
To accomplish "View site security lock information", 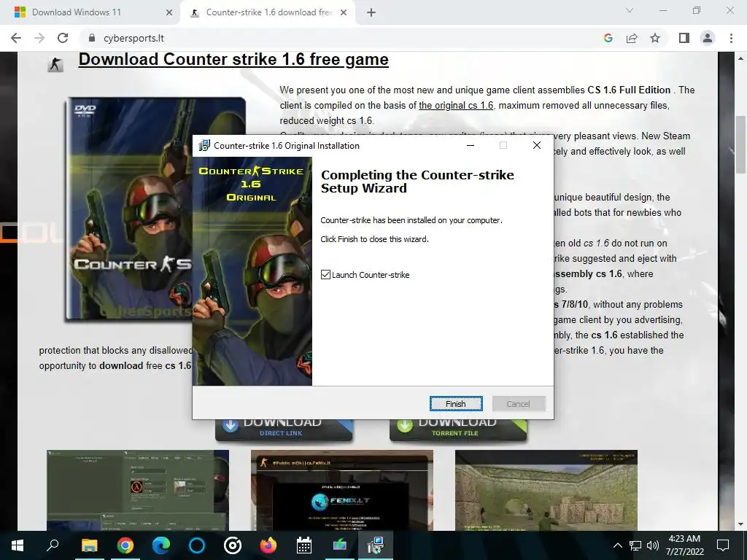I will (x=93, y=38).
